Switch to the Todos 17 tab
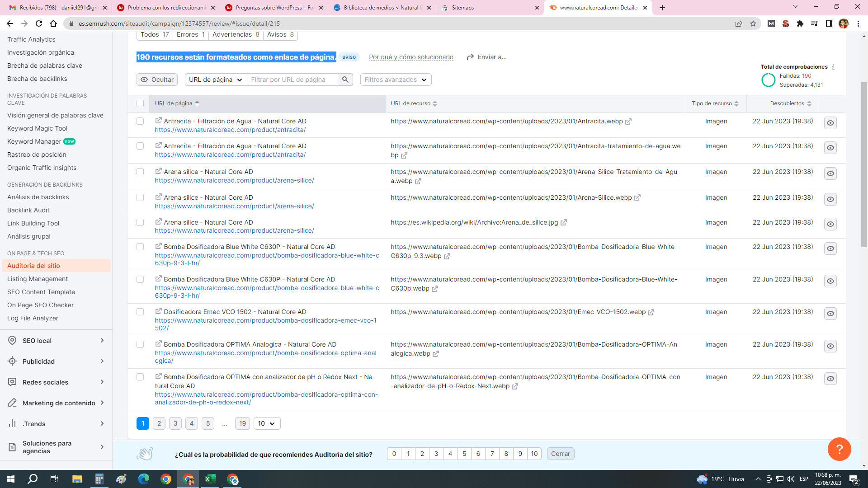 pyautogui.click(x=155, y=35)
